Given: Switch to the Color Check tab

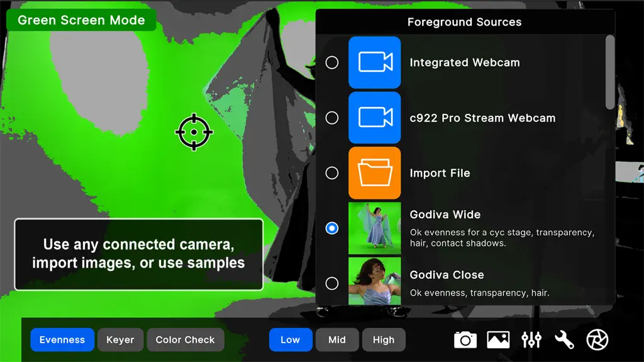Looking at the screenshot, I should click(x=186, y=340).
